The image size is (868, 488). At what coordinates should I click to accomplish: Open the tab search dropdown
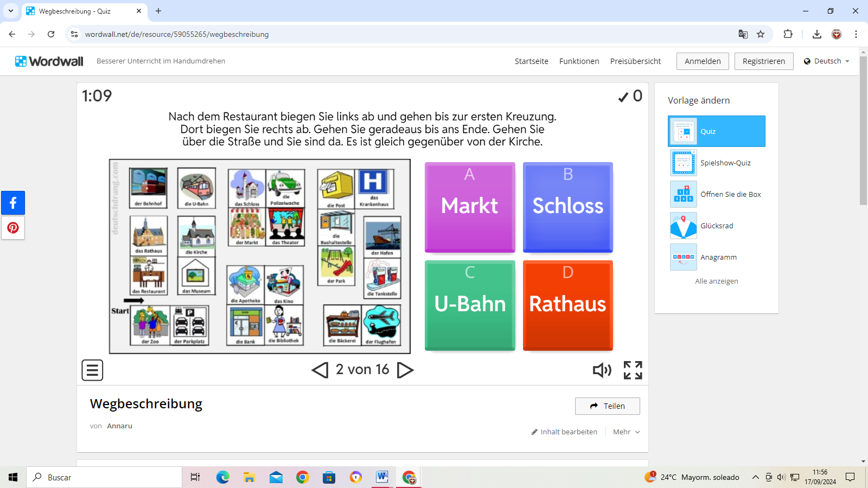pyautogui.click(x=11, y=11)
